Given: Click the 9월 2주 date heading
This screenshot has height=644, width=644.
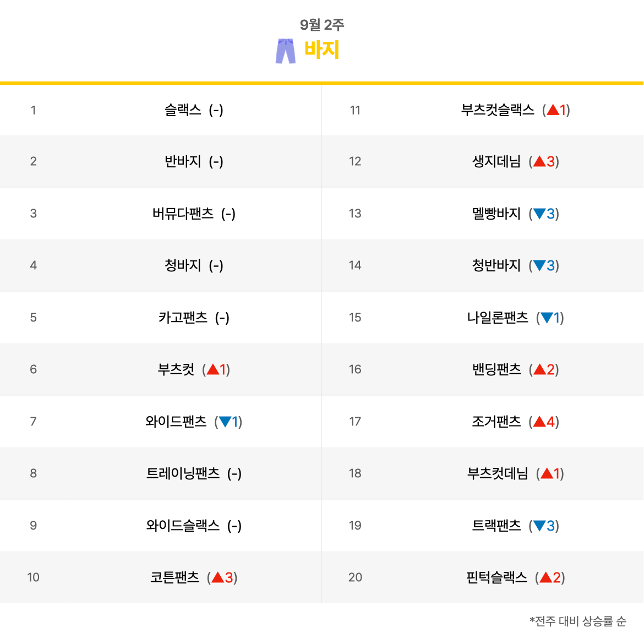Looking at the screenshot, I should coord(321,25).
